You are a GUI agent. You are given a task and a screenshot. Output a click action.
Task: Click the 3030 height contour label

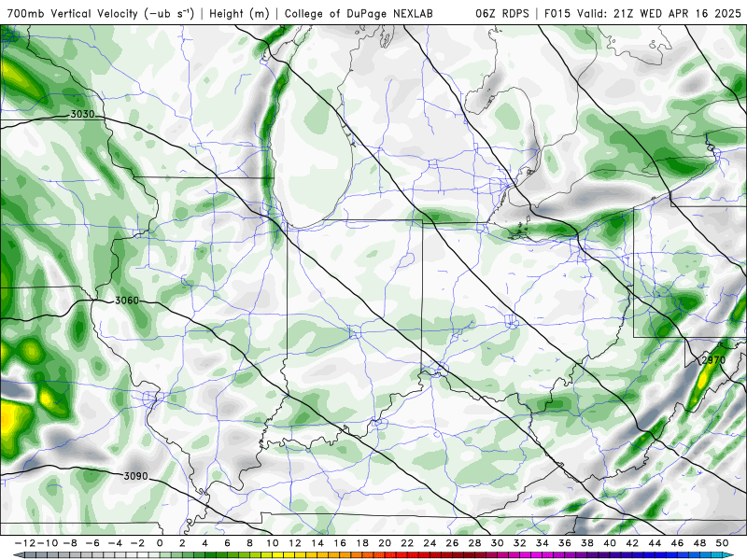pos(82,114)
